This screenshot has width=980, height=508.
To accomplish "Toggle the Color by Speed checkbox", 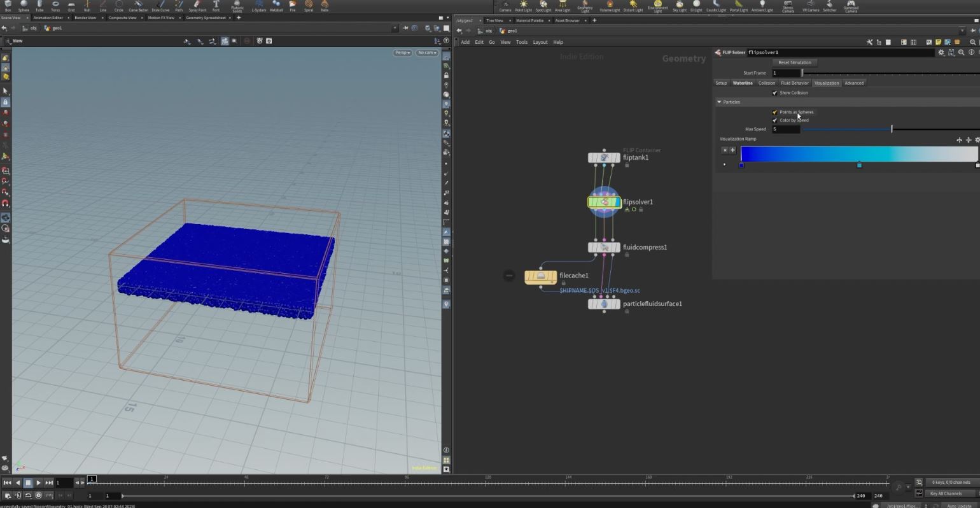I will click(775, 120).
